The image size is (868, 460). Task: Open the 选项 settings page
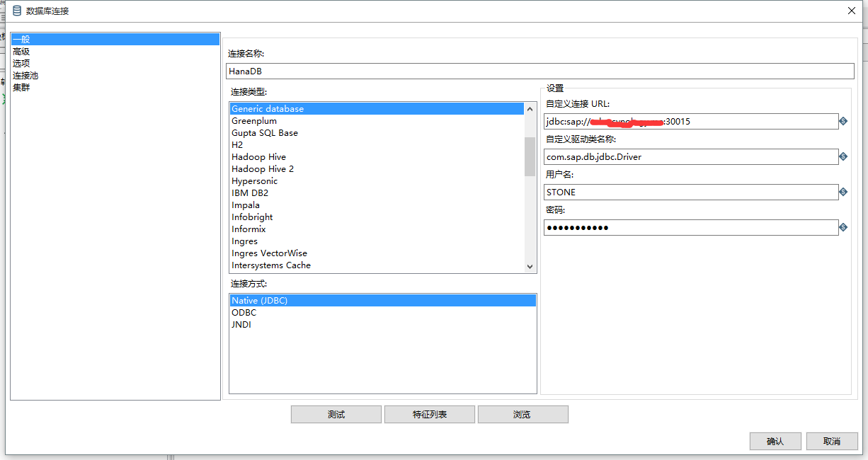click(115, 64)
